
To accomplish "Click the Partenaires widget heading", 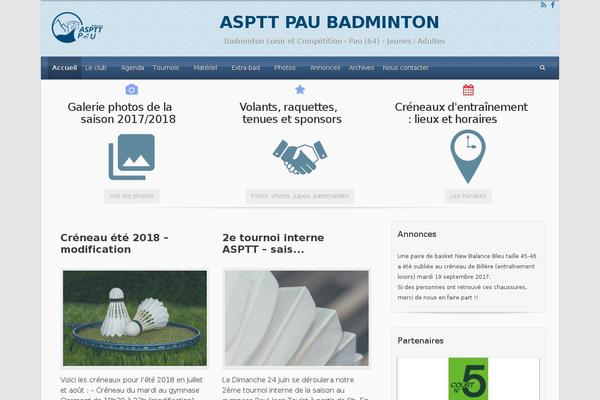I will [x=420, y=341].
